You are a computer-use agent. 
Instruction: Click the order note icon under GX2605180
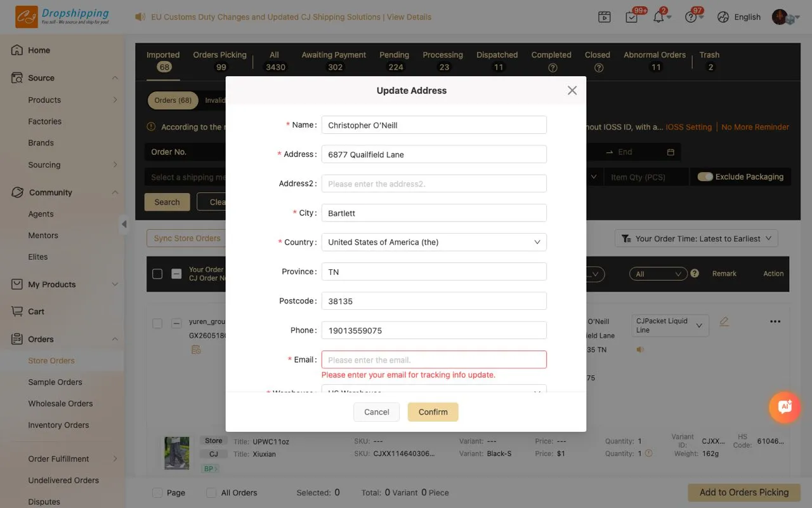tap(196, 350)
